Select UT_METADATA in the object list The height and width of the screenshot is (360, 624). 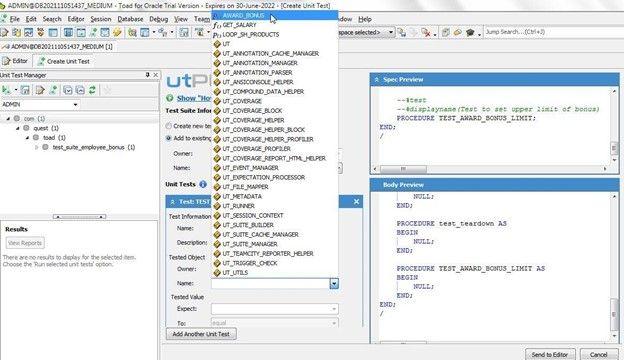[275, 197]
